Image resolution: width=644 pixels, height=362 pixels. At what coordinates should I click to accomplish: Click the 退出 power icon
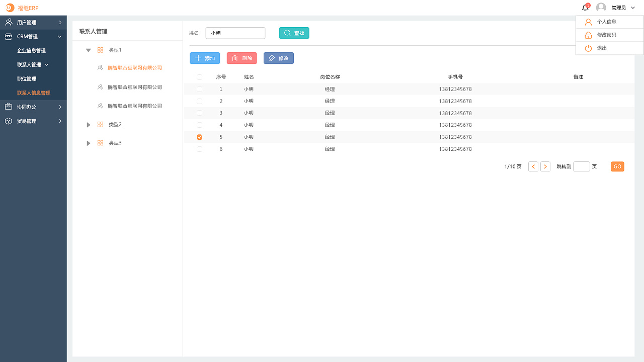click(588, 48)
